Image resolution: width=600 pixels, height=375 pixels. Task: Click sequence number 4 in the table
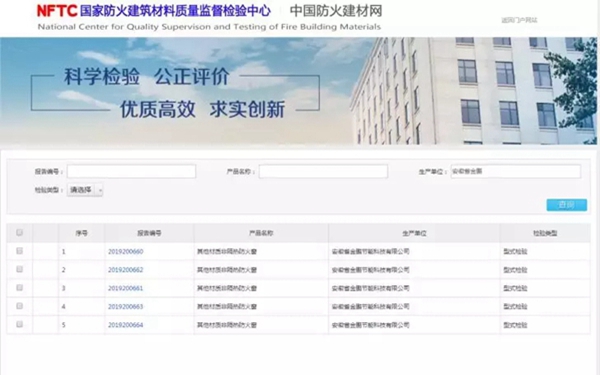pyautogui.click(x=64, y=307)
